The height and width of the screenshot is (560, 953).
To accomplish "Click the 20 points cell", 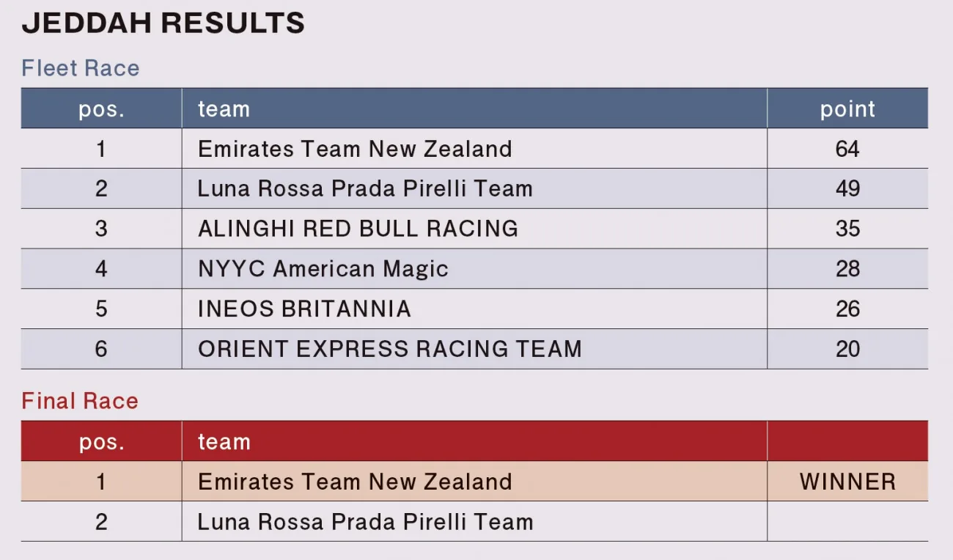I will [847, 349].
